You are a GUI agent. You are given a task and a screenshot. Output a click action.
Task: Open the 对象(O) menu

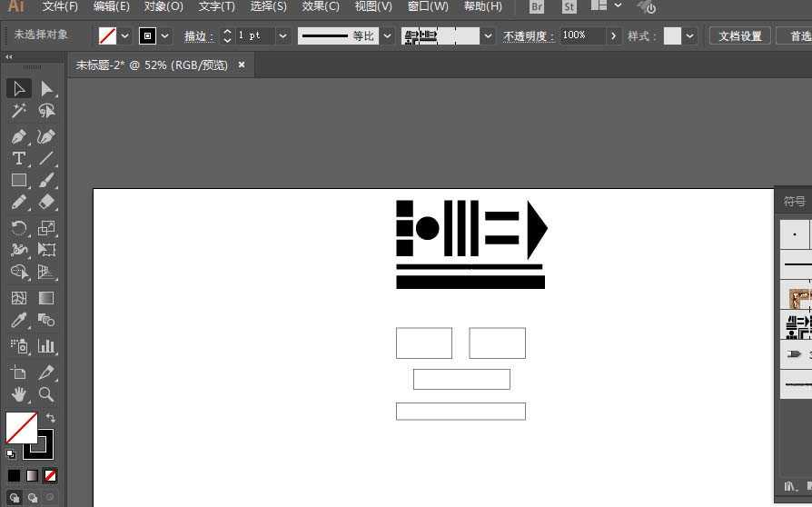163,6
